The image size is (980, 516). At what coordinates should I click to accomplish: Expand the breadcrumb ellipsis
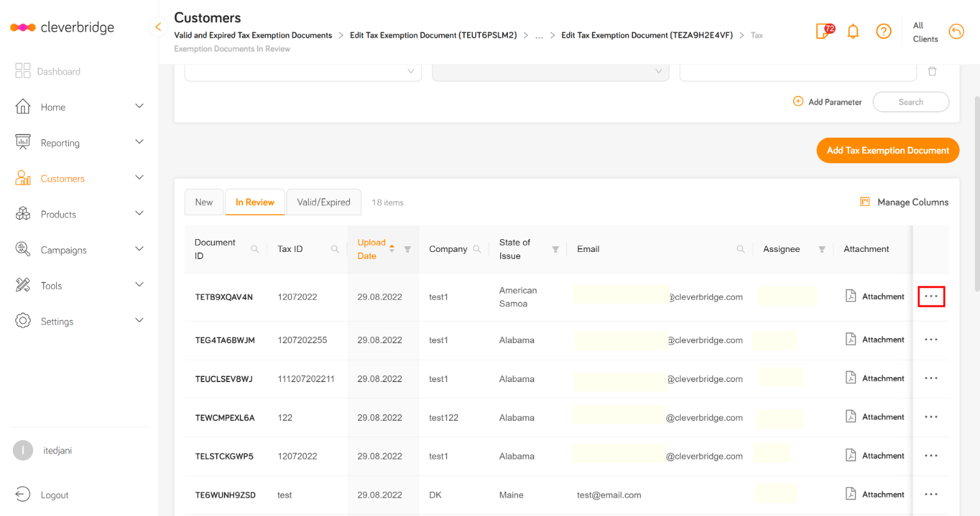(x=539, y=36)
